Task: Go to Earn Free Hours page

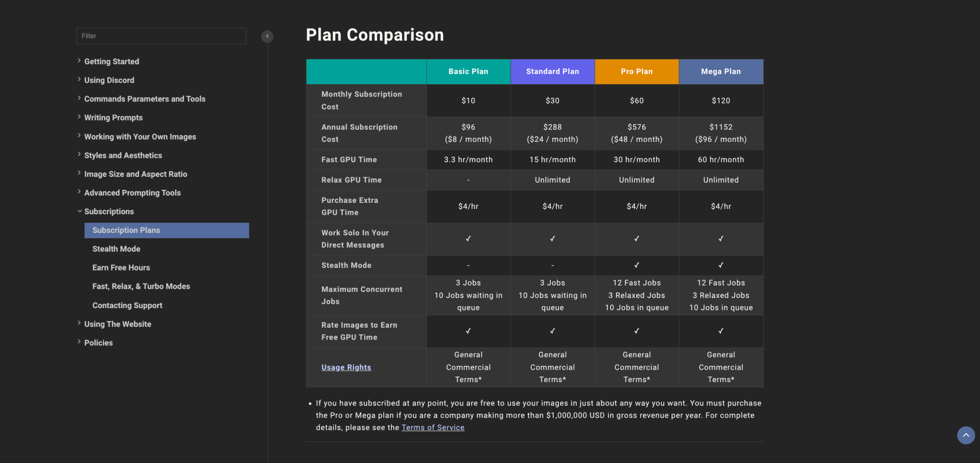Action: pyautogui.click(x=121, y=268)
